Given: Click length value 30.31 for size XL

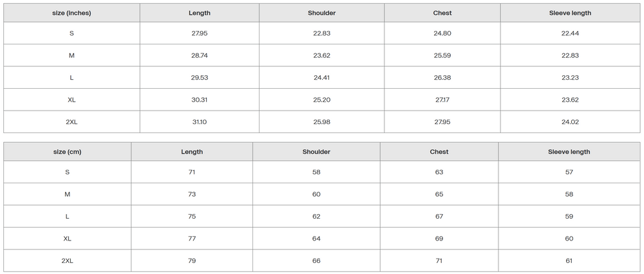Looking at the screenshot, I should 200,100.
